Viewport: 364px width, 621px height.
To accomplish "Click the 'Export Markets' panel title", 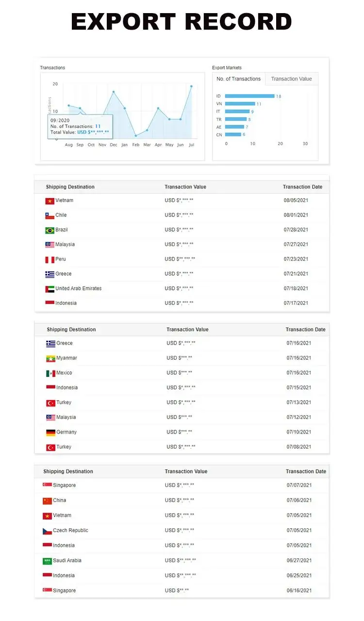I will pyautogui.click(x=227, y=68).
